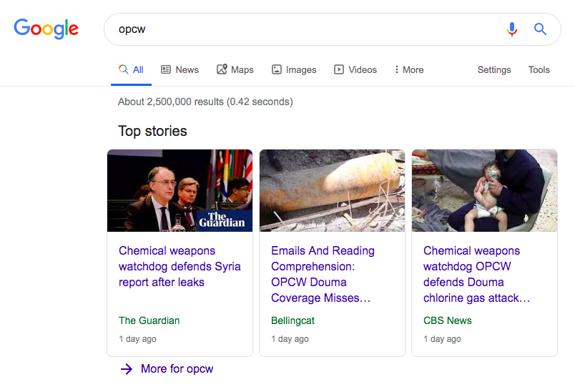Image resolution: width=575 pixels, height=392 pixels.
Task: Click the 'More for opcw' link
Action: pos(177,369)
